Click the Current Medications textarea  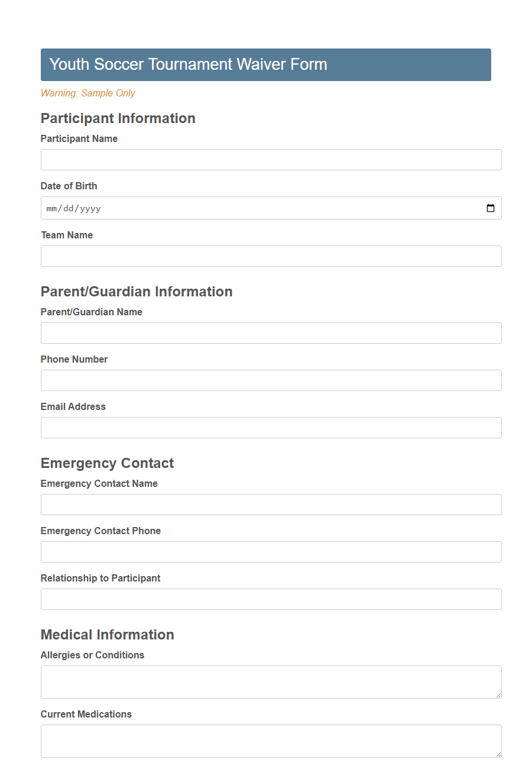pos(271,739)
